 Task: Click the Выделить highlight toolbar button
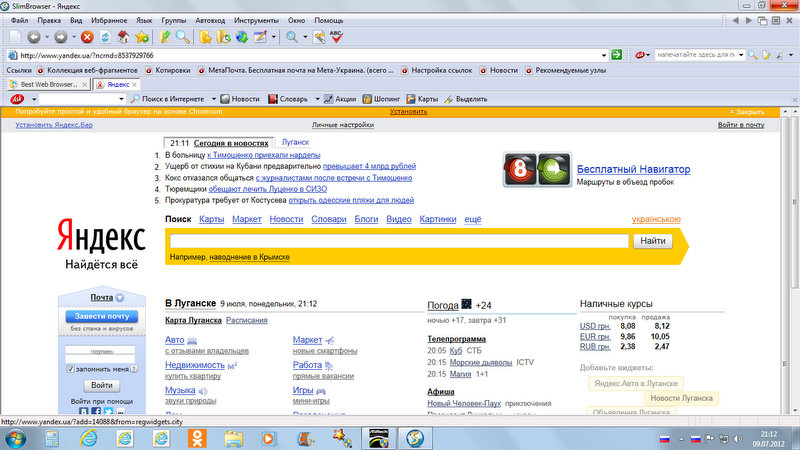point(466,99)
